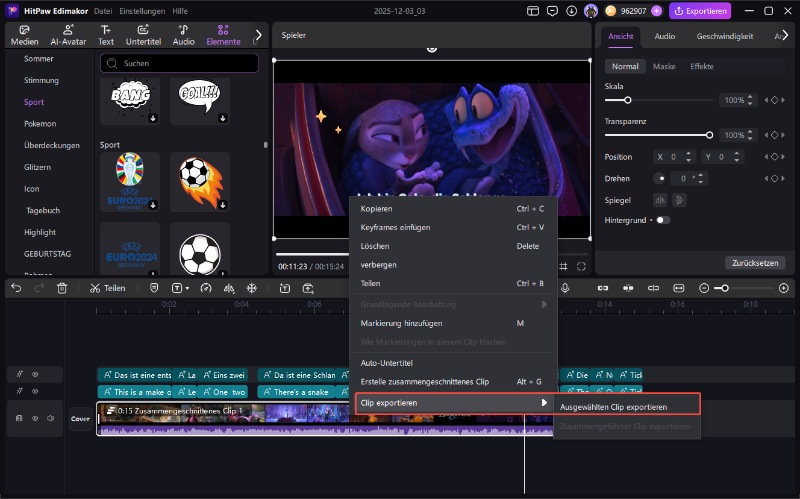Expand more tabs with media panel arrow
The height and width of the screenshot is (499, 800).
point(258,35)
